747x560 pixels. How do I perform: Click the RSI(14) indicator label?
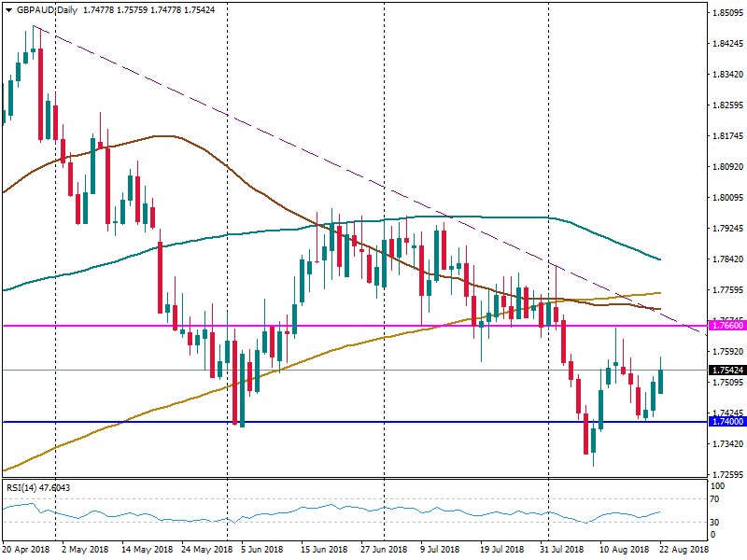(35, 487)
